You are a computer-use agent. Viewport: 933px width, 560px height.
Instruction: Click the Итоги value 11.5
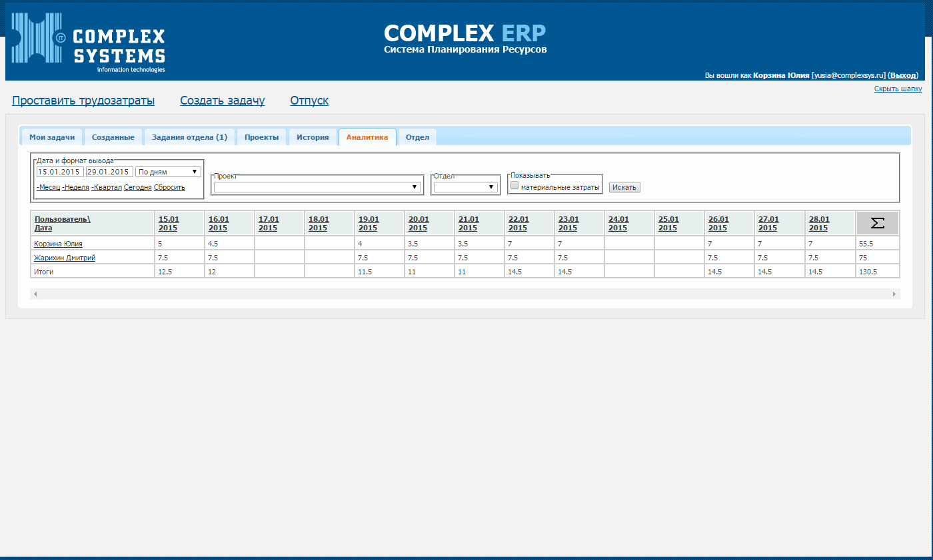coord(365,272)
